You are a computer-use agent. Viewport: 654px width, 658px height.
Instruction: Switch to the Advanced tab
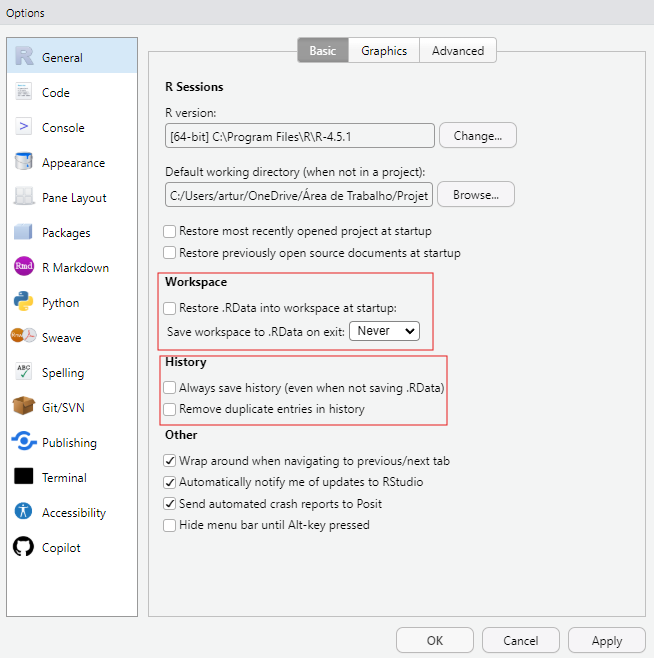pyautogui.click(x=457, y=51)
